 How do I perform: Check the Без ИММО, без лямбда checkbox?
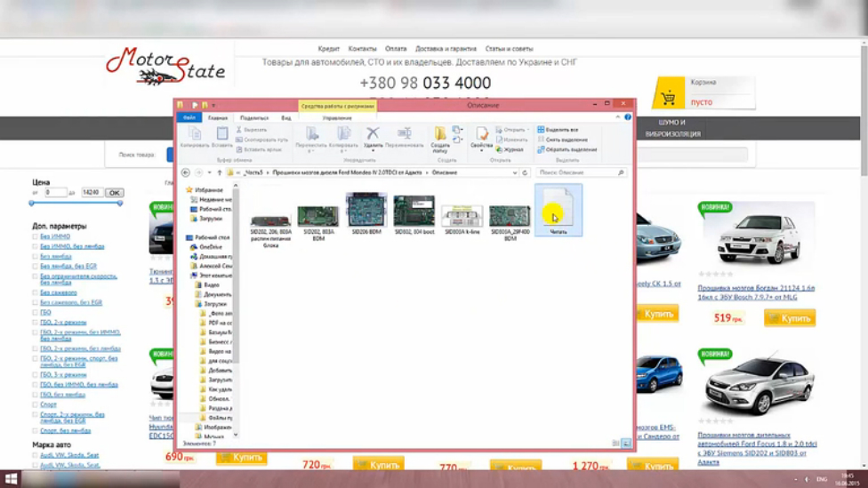[36, 246]
